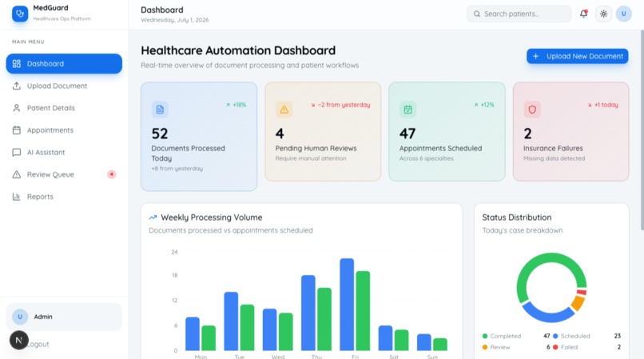Click the +18% trend indicator

pyautogui.click(x=236, y=105)
